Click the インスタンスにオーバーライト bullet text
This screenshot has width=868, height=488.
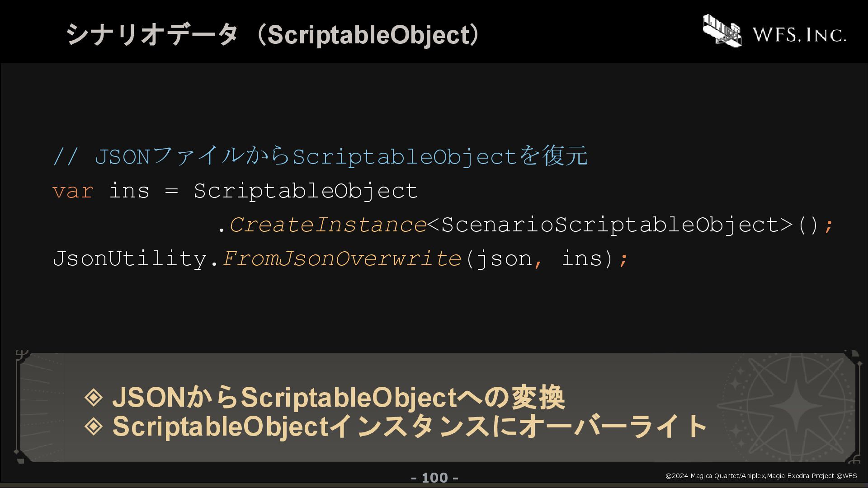pos(518,427)
